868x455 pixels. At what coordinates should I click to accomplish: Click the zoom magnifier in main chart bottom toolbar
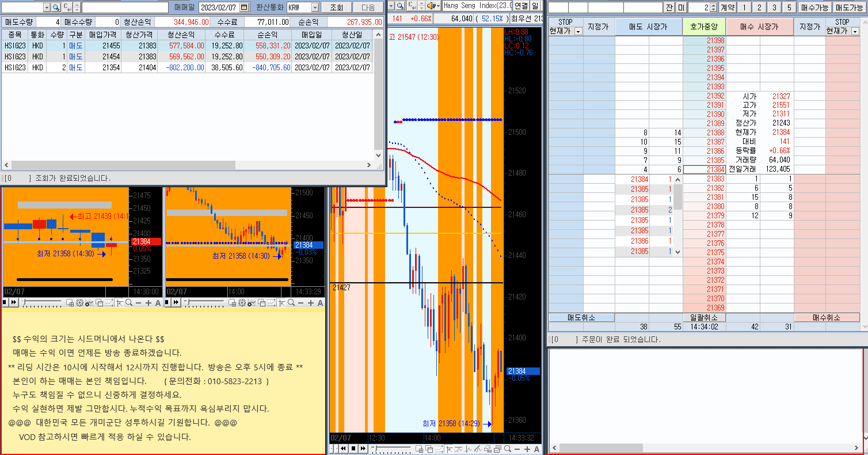pyautogui.click(x=508, y=449)
